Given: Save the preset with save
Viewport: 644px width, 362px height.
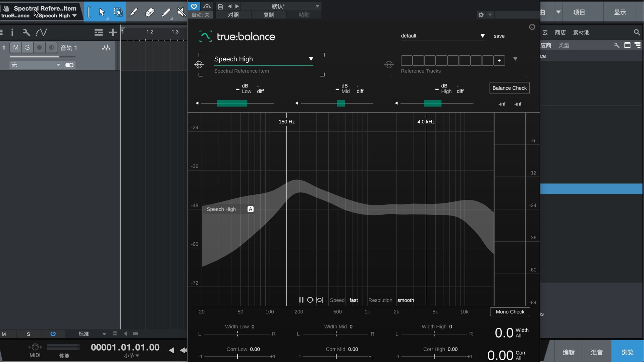Looking at the screenshot, I should click(499, 36).
